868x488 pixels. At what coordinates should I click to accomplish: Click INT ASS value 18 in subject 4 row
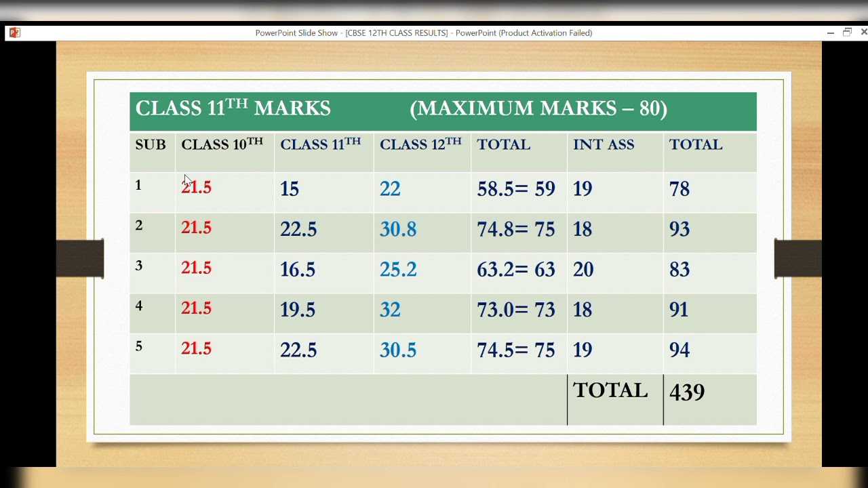[x=583, y=310]
